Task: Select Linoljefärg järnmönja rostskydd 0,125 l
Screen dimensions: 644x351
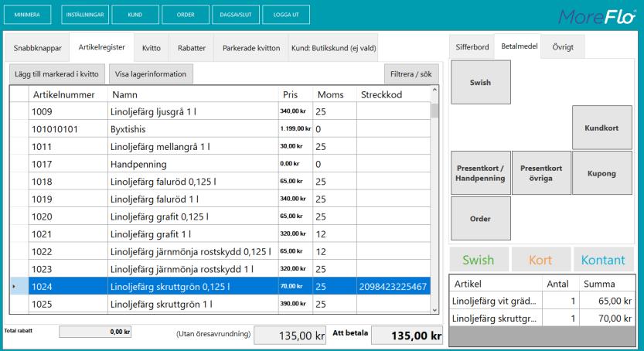Action: coord(220,251)
